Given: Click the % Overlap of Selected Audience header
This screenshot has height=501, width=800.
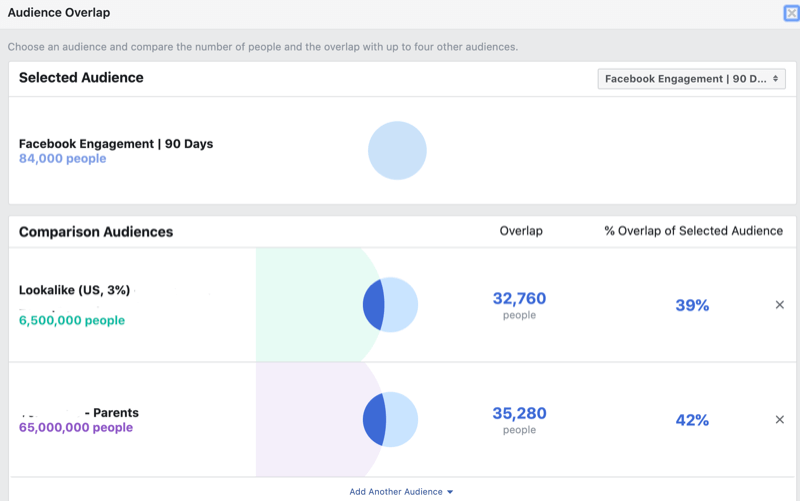Looking at the screenshot, I should pos(693,231).
